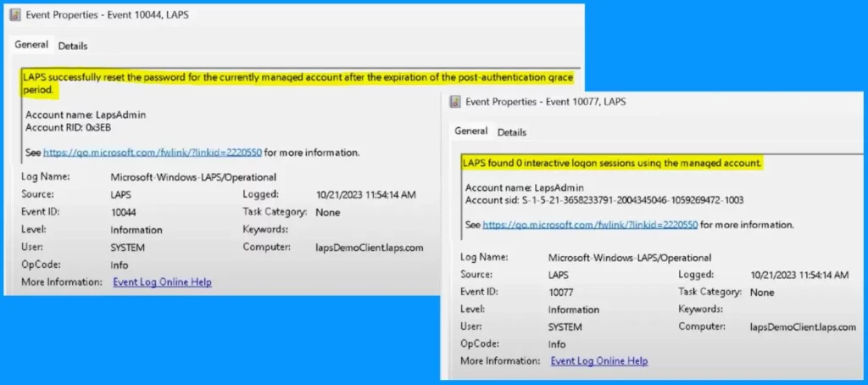Viewport: 868px width, 385px height.
Task: Click the Event 10077 window title icon
Action: (455, 102)
